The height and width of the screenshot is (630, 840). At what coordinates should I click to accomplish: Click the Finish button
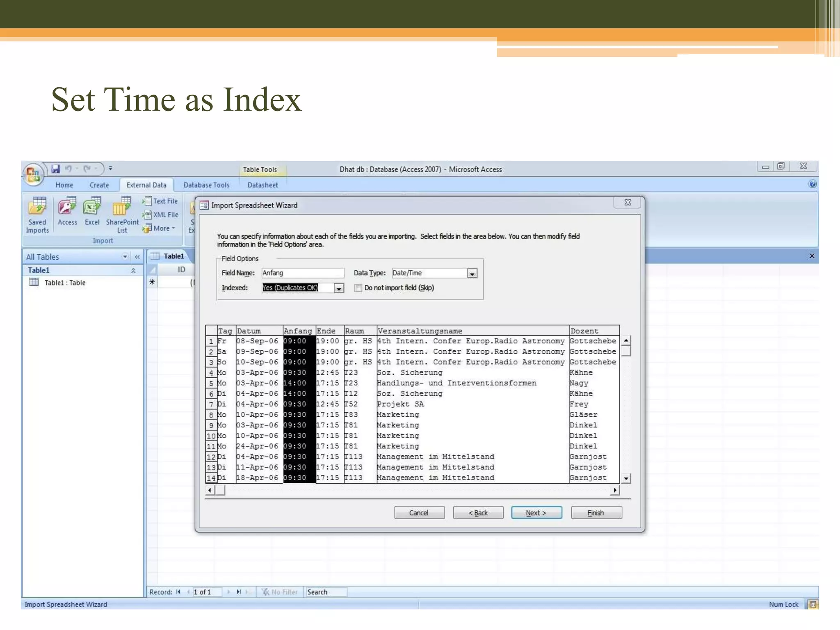pos(596,513)
